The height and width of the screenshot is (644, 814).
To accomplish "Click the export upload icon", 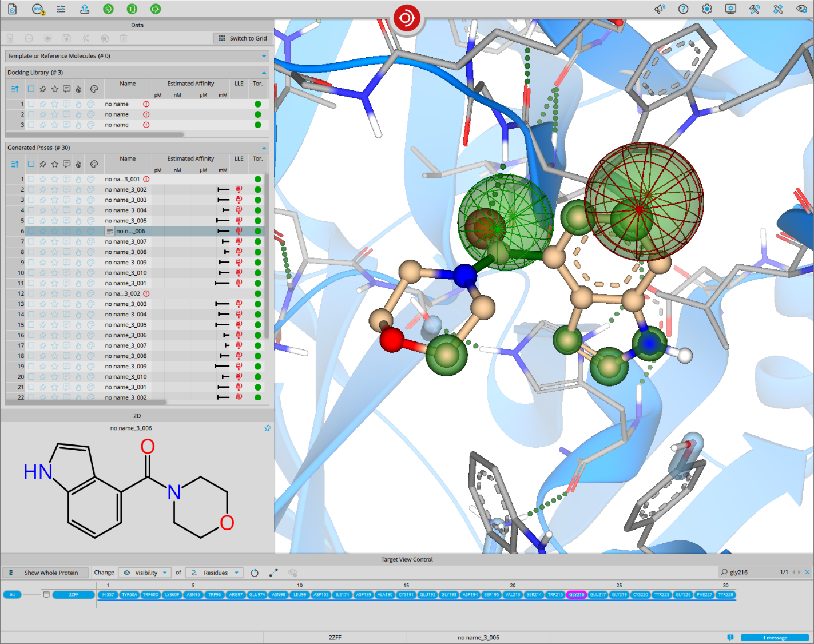I will 85,9.
